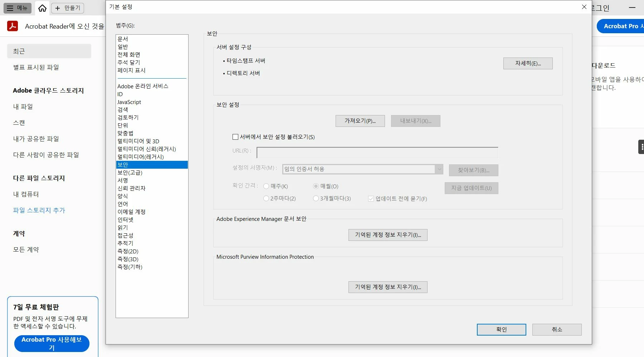This screenshot has width=644, height=357.
Task: Select 멀티미디어 및 3D category
Action: [x=152, y=141]
